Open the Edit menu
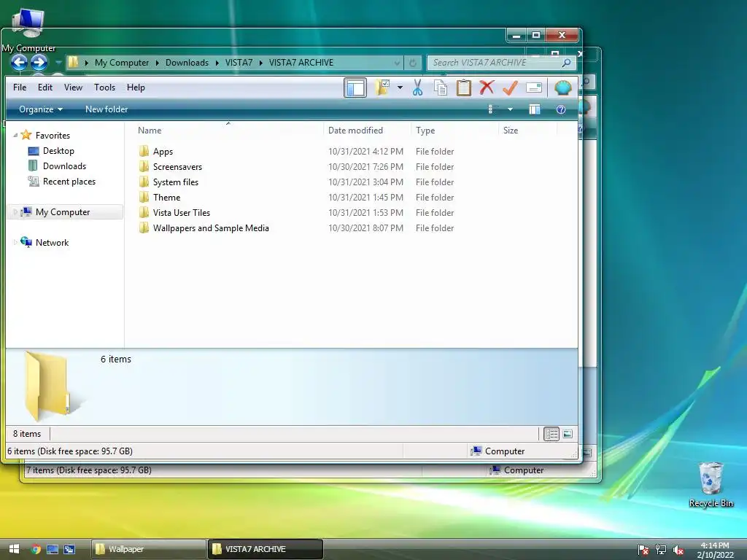The width and height of the screenshot is (747, 560). [x=45, y=87]
